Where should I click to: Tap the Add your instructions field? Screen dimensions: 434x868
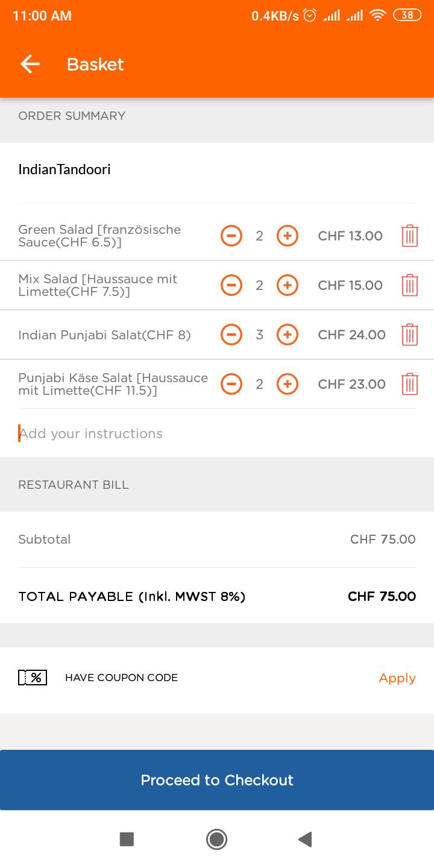[217, 433]
